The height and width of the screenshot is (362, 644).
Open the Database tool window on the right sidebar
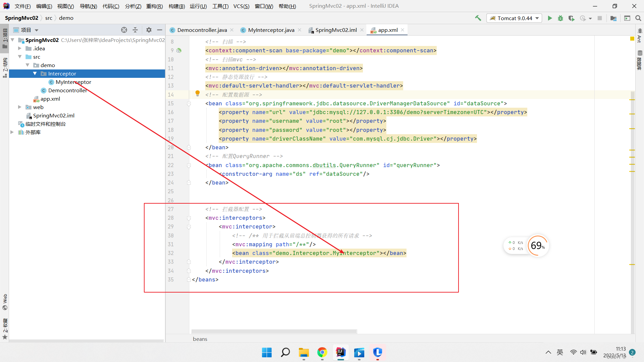point(640,60)
